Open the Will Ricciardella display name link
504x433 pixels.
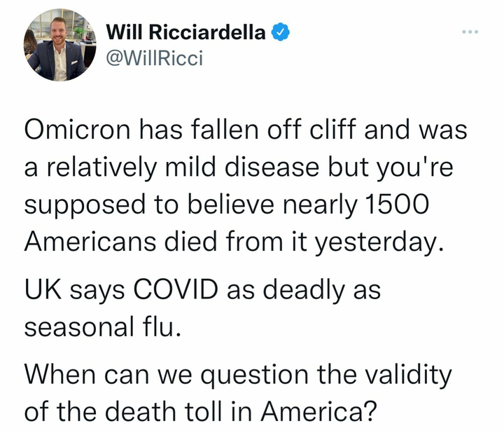point(186,32)
